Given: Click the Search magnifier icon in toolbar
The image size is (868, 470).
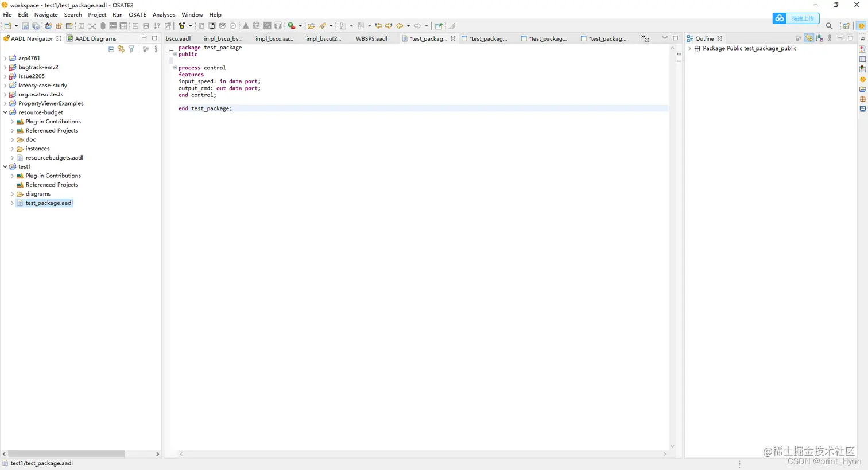Looking at the screenshot, I should pos(829,26).
